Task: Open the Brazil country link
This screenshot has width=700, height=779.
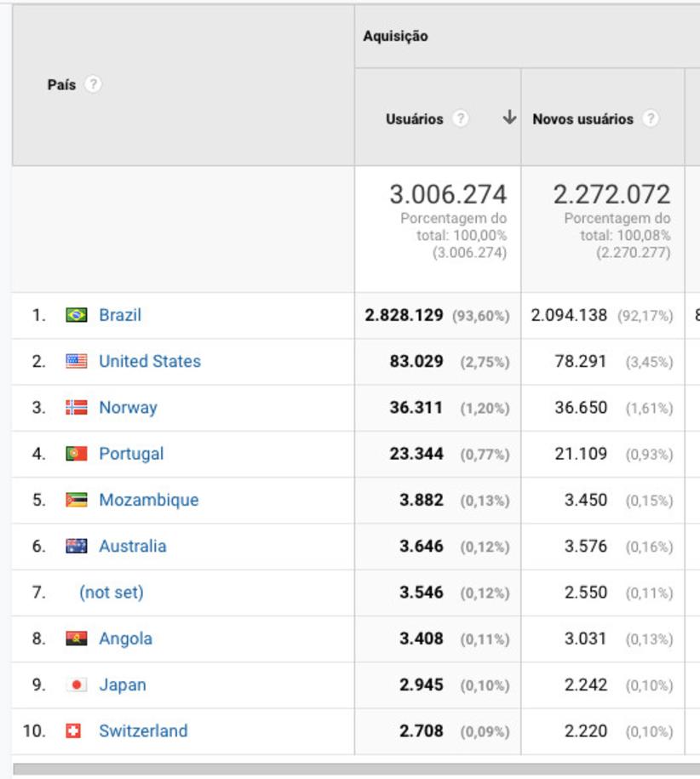Action: click(120, 315)
